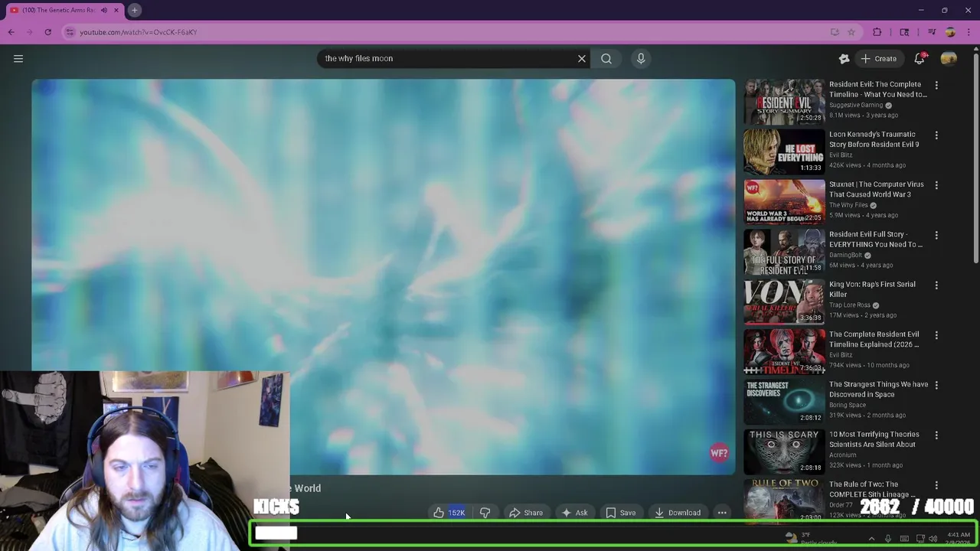This screenshot has width=980, height=551.
Task: Install app icon in the address bar
Action: [835, 32]
